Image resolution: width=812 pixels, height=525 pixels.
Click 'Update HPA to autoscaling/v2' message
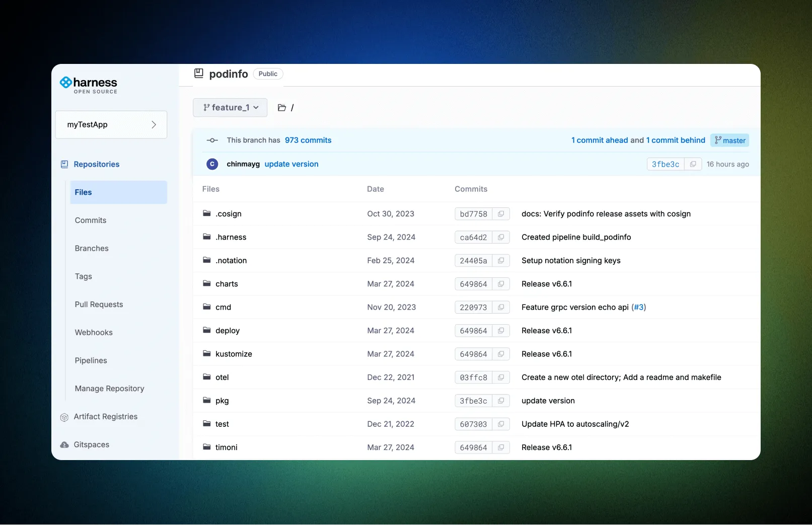coord(575,424)
